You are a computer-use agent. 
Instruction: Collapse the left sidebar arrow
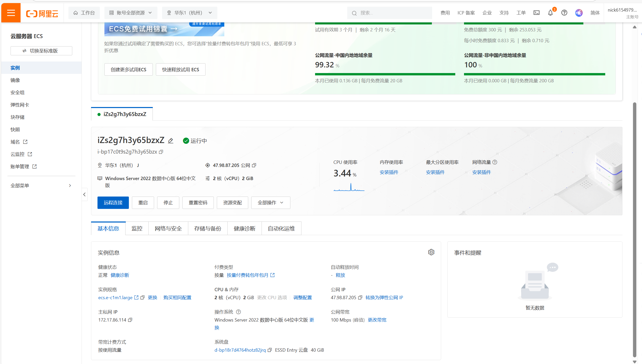pos(84,194)
